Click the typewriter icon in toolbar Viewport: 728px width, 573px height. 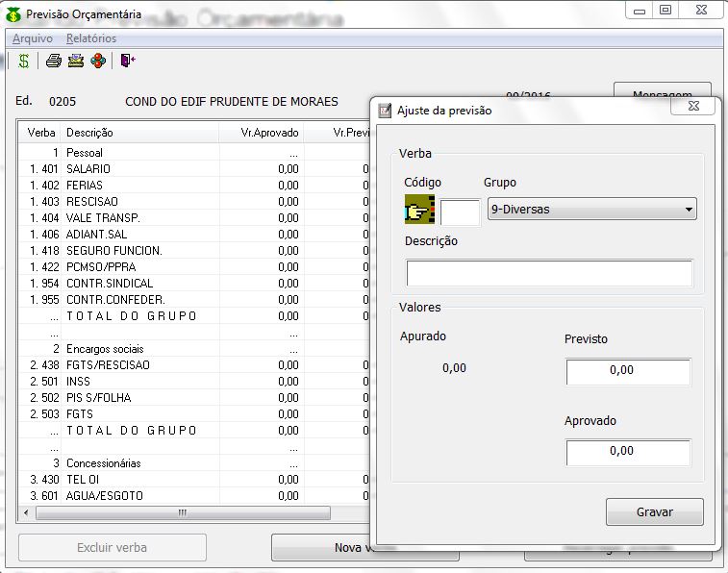[x=75, y=62]
